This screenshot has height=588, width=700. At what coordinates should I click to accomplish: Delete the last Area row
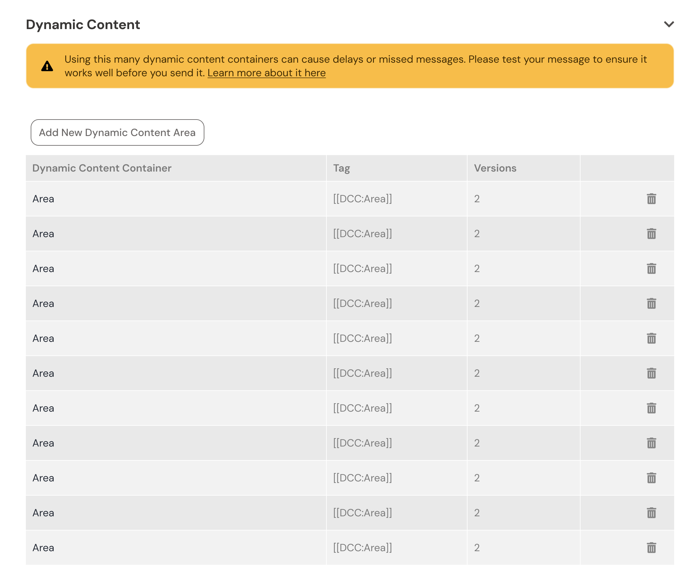pyautogui.click(x=651, y=548)
